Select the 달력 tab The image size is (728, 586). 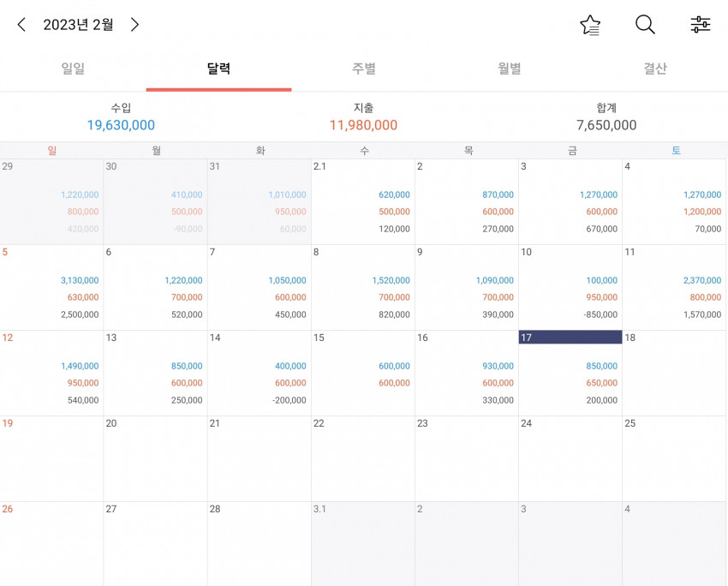pyautogui.click(x=218, y=69)
